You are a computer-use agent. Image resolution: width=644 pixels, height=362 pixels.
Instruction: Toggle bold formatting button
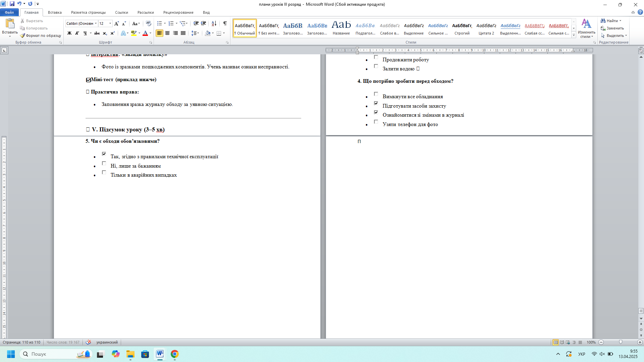(x=69, y=33)
